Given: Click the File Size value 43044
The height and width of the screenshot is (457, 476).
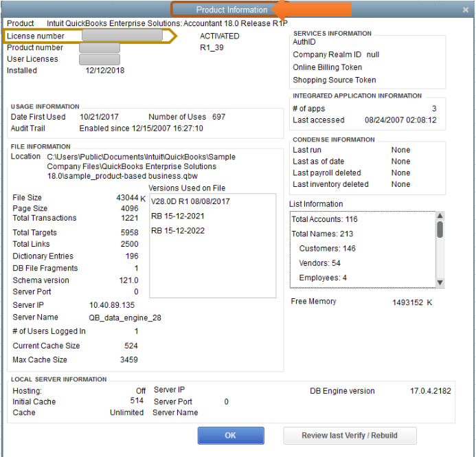Looking at the screenshot, I should tap(127, 197).
